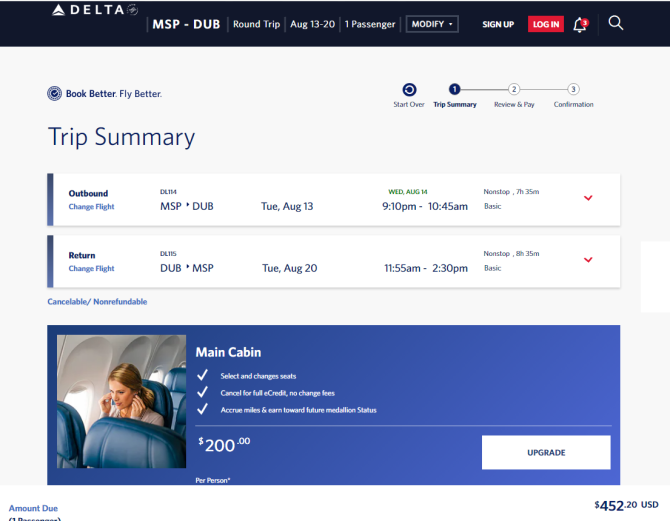Screen dimensions: 670x521
Task: Open notifications bell icon
Action: [580, 24]
